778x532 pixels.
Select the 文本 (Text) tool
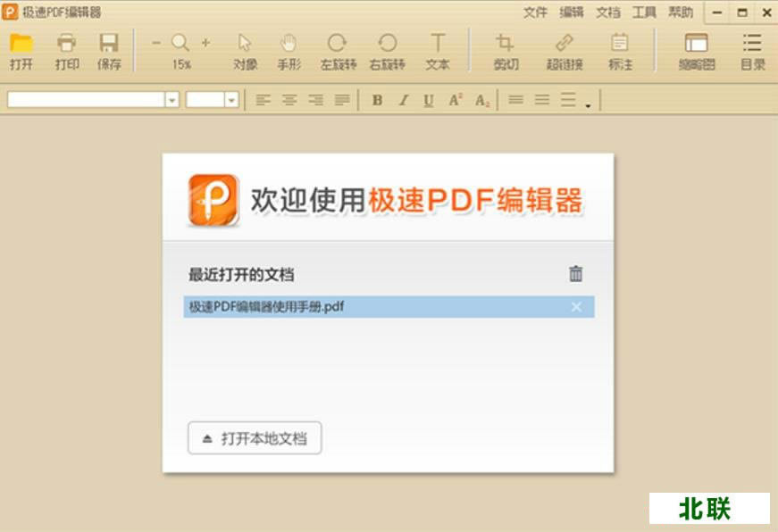pos(438,49)
